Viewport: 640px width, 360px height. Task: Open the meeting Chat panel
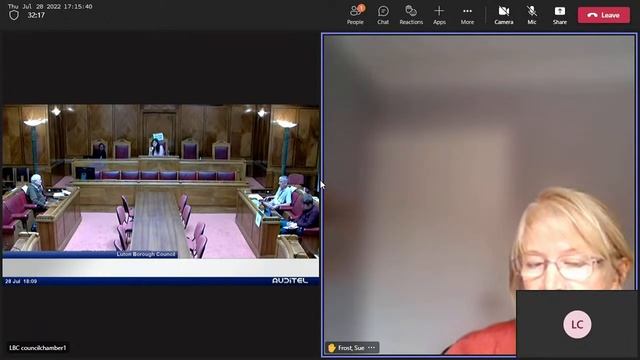click(383, 15)
